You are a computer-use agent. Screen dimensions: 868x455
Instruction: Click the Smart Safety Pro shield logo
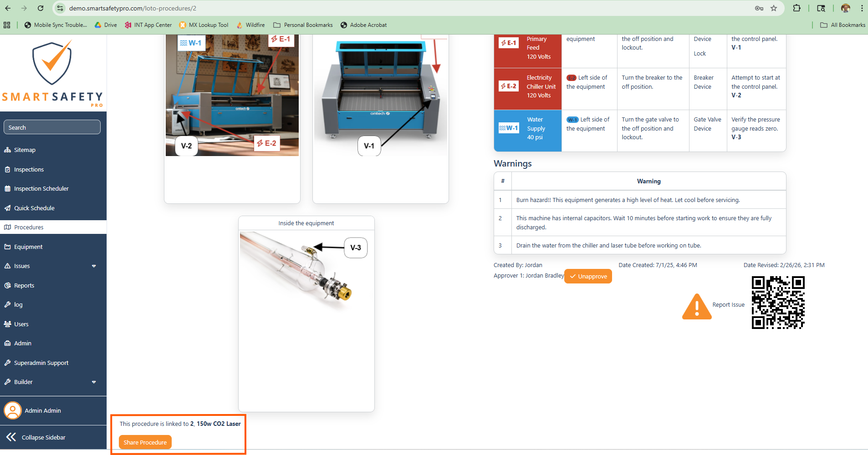tap(52, 64)
